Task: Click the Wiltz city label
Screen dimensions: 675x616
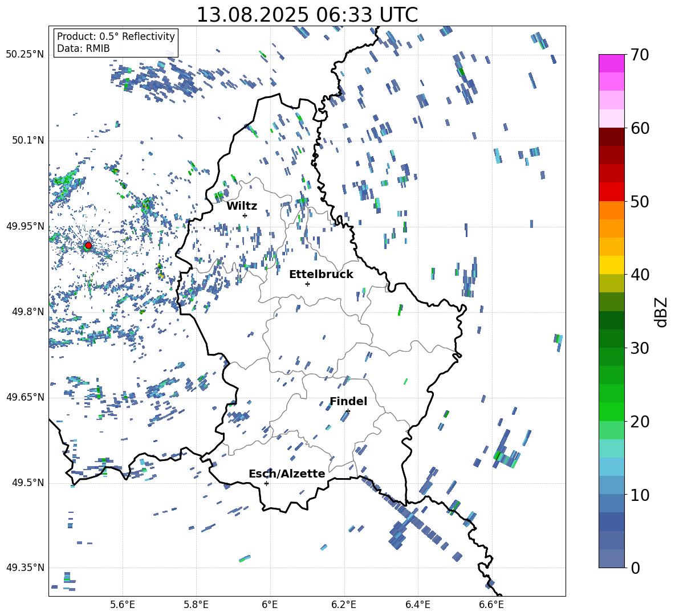Action: click(242, 206)
